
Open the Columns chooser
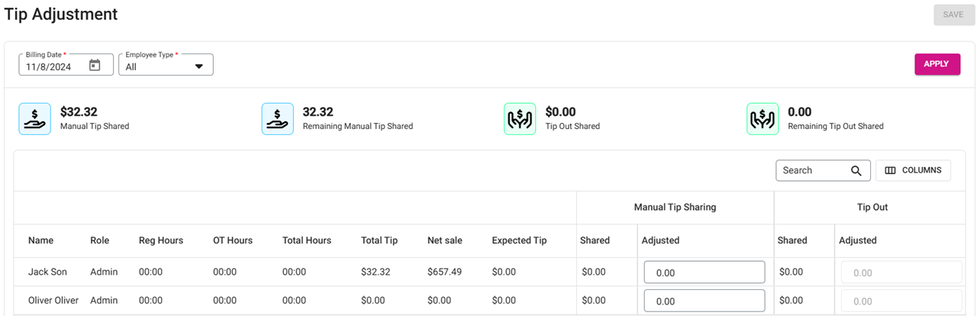tap(913, 170)
